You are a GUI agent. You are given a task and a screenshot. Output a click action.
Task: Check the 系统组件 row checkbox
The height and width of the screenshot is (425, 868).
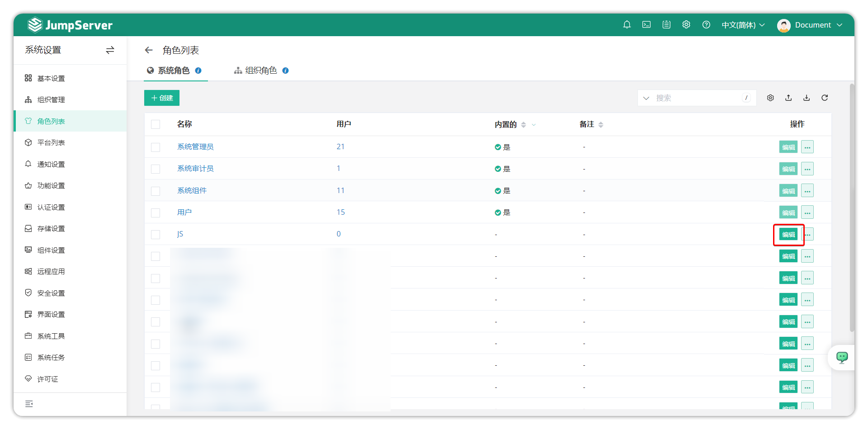156,191
